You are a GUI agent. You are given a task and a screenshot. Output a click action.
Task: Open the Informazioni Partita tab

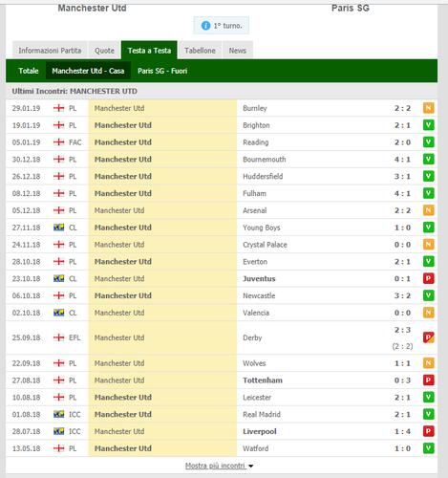tap(50, 51)
